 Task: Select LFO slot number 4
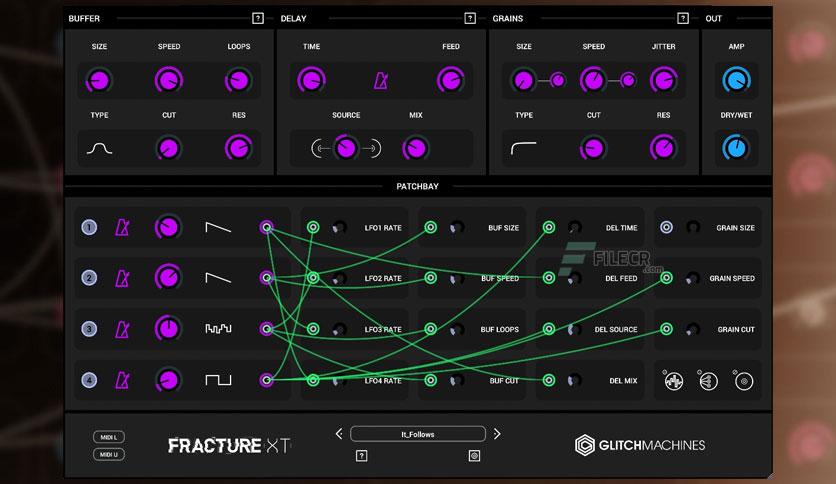point(89,380)
